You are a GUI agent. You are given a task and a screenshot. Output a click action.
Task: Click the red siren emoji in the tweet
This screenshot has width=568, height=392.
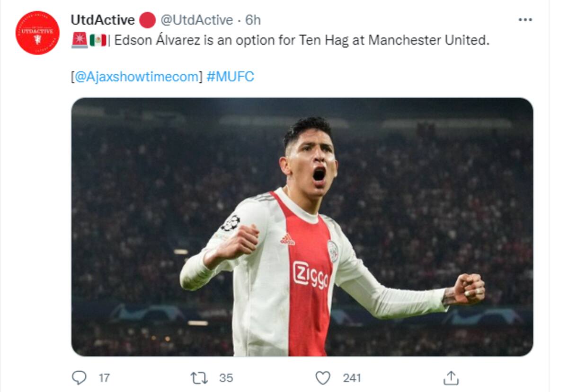pyautogui.click(x=80, y=40)
